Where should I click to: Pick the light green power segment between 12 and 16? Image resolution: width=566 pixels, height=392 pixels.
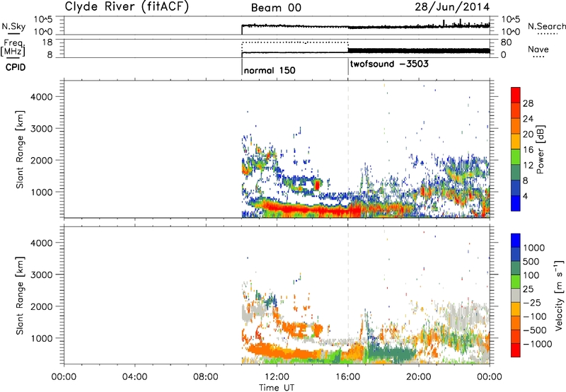pyautogui.click(x=516, y=157)
